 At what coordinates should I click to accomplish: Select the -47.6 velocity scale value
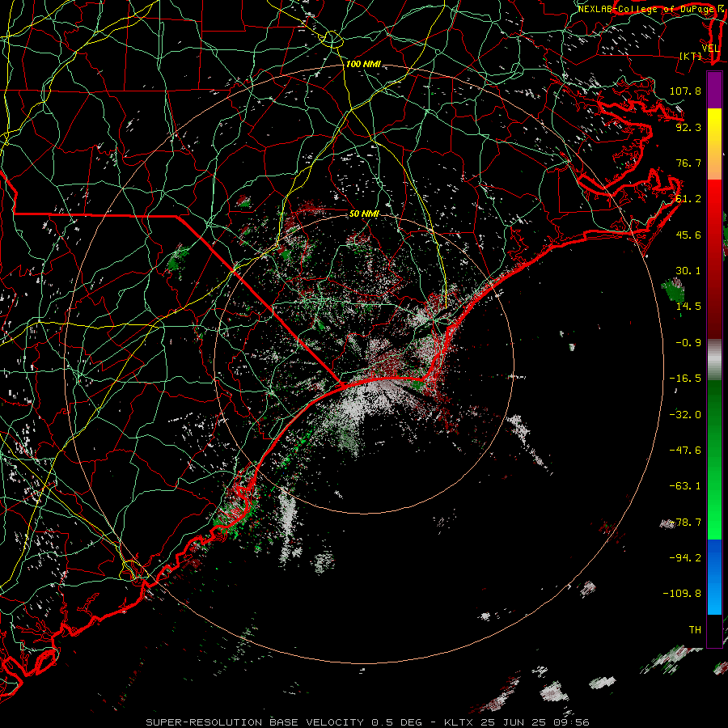[x=685, y=451]
